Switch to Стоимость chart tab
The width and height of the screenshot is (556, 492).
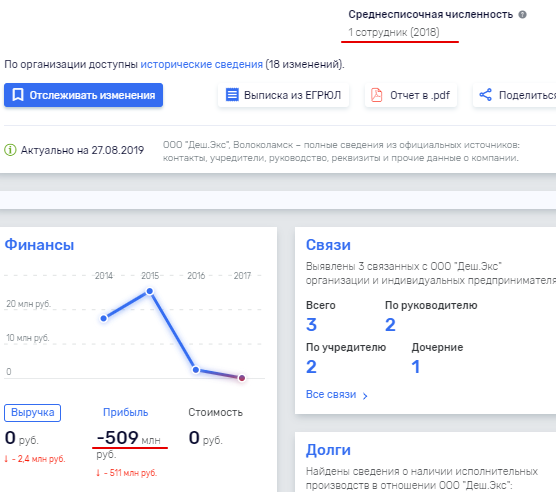216,413
